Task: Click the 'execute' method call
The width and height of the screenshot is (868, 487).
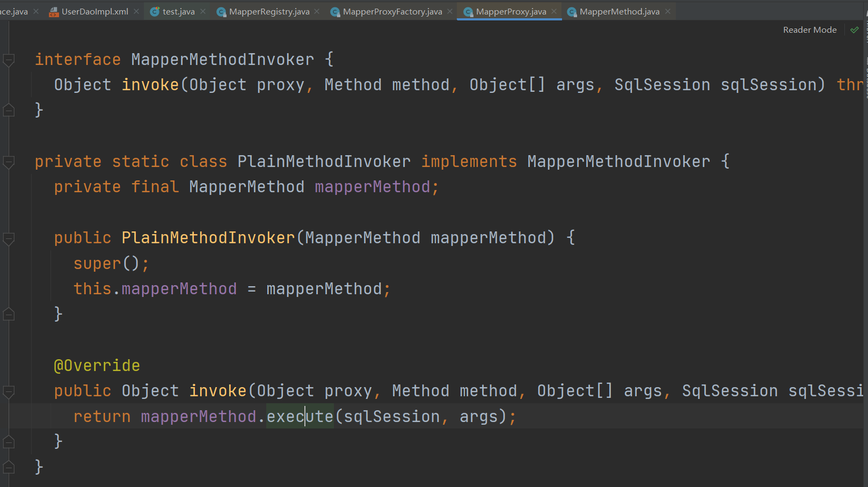Action: (x=300, y=417)
